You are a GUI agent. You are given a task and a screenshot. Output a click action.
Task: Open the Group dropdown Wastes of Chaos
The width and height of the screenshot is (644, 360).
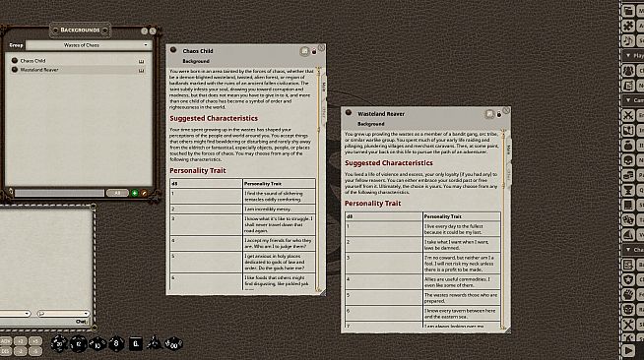[x=89, y=45]
